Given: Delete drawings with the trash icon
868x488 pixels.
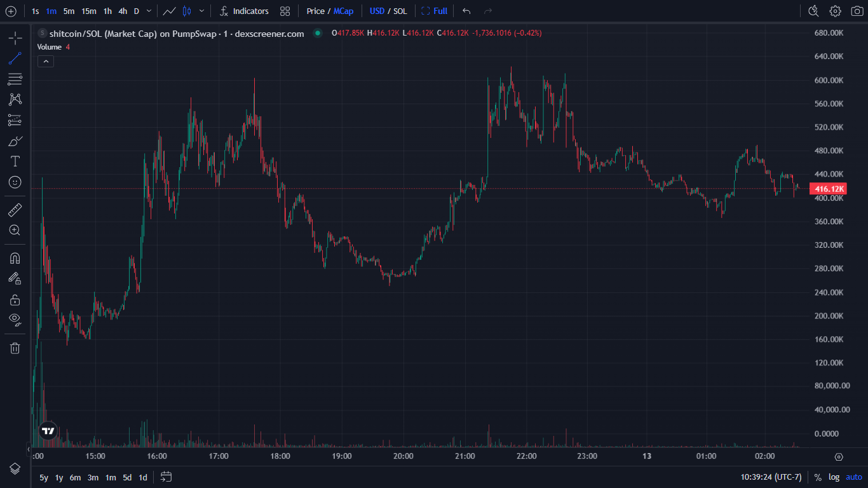Looking at the screenshot, I should point(15,348).
